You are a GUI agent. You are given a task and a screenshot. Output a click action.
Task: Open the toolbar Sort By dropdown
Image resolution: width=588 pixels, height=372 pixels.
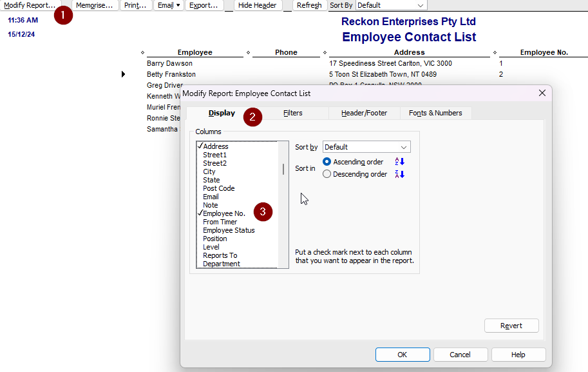coord(391,5)
